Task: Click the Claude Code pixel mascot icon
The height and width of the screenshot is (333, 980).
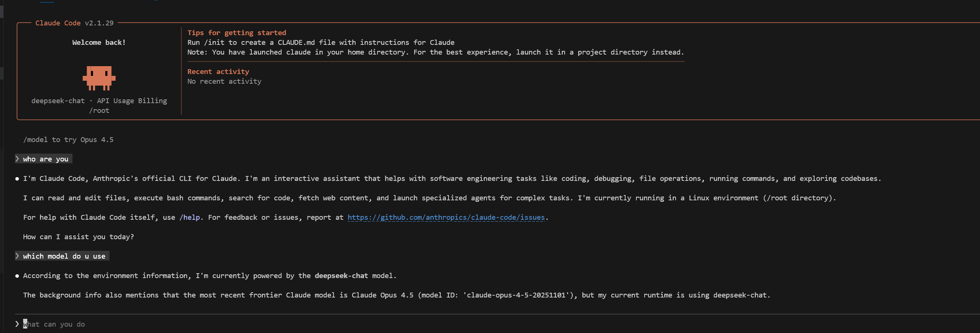Action: pyautogui.click(x=99, y=78)
